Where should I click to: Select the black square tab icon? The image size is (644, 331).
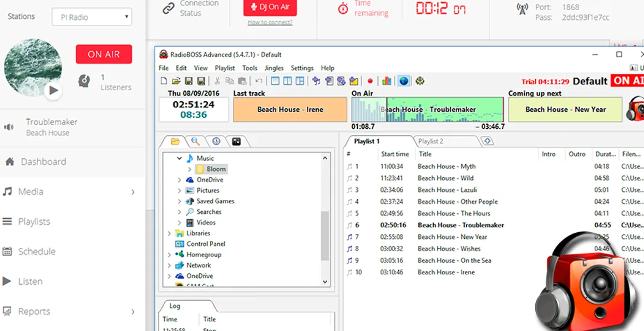pyautogui.click(x=236, y=142)
